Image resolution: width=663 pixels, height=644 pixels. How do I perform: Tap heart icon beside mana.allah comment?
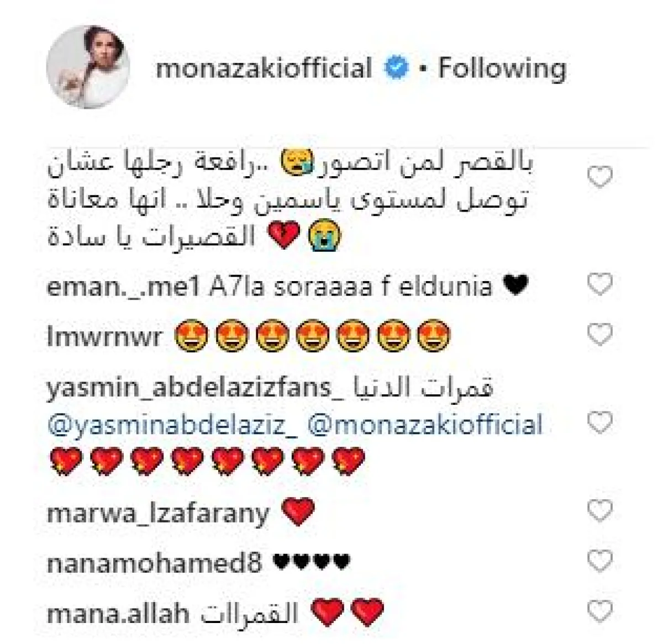tap(599, 612)
